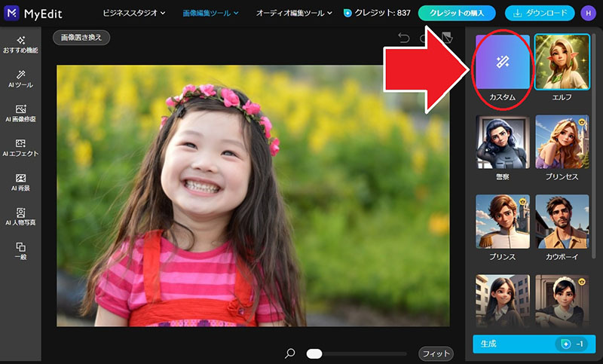Click the zoom magnifier icon
The height and width of the screenshot is (364, 603).
click(290, 353)
